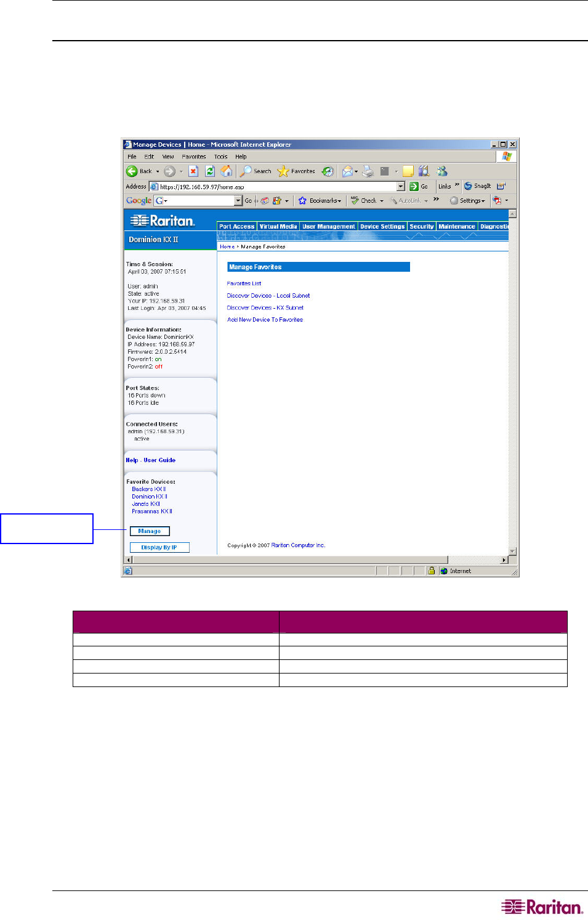Click the security padlock in status bar

pos(432,571)
